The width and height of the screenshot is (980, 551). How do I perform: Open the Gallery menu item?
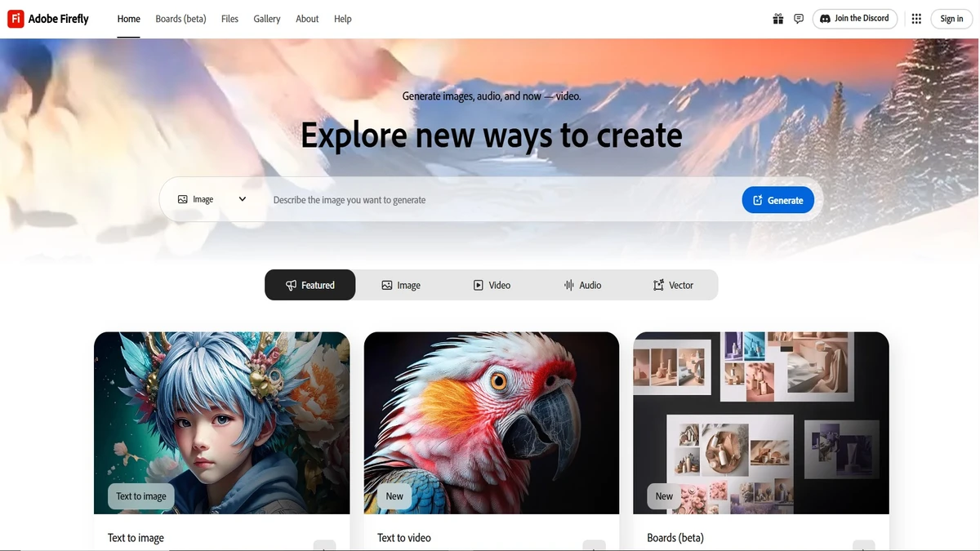[x=266, y=18]
